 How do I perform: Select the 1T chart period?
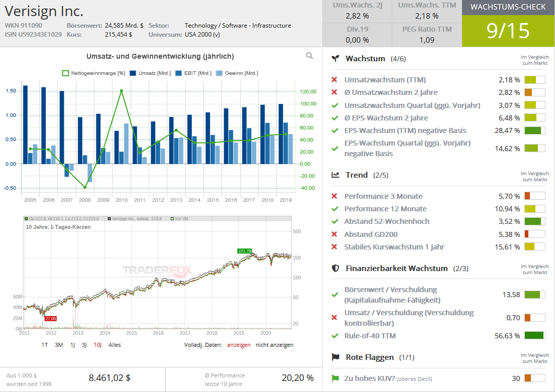(x=45, y=345)
